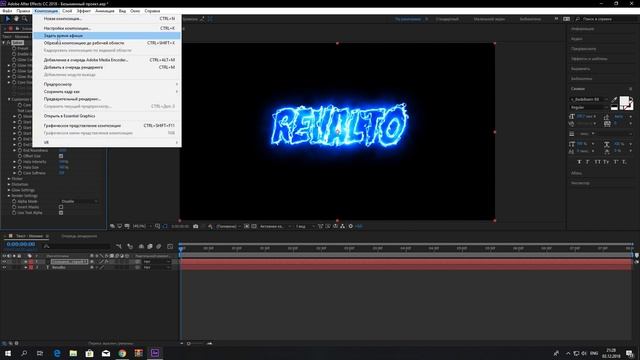Image resolution: width=640 pixels, height=360 pixels.
Task: Open the Библиотеки panel on right side
Action: coord(581,78)
